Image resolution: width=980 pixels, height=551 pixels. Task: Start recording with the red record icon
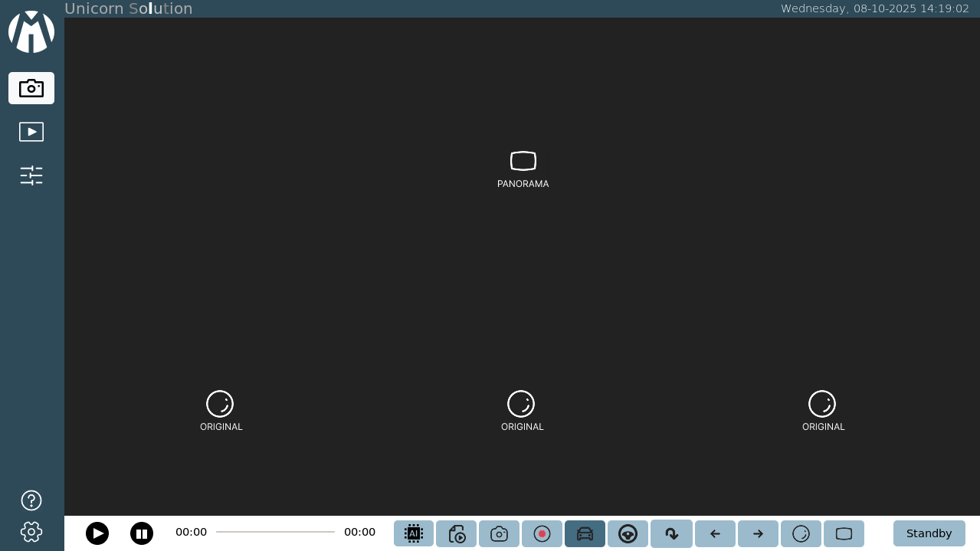click(x=542, y=533)
